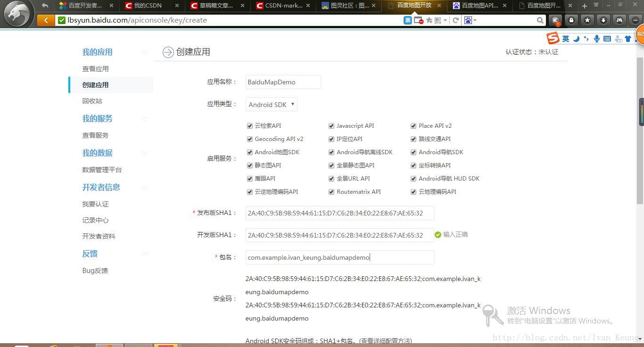Click the Sogou blue shirt skin icon
This screenshot has height=347, width=644.
tap(628, 39)
